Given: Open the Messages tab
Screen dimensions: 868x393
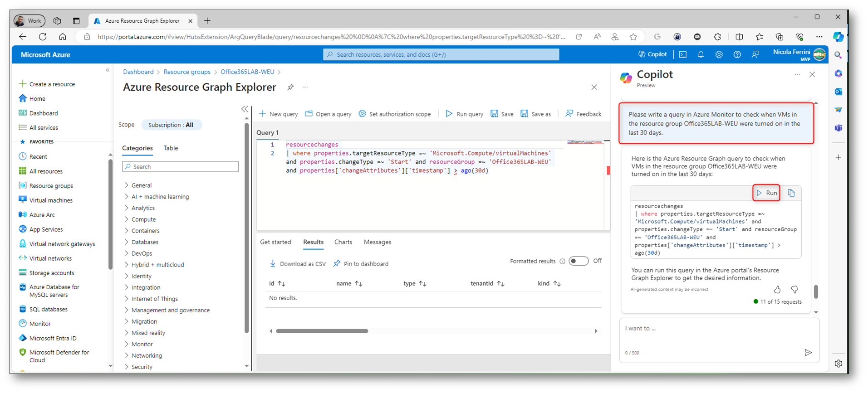Looking at the screenshot, I should tap(378, 242).
